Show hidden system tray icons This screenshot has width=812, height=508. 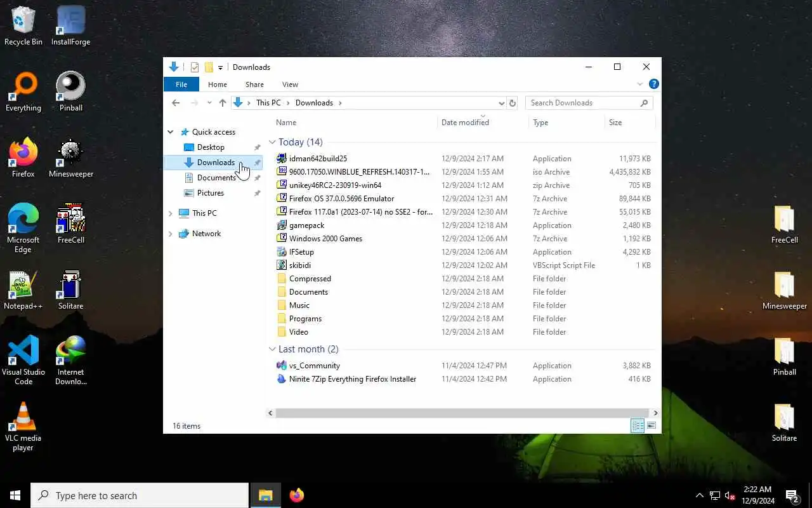(699, 495)
